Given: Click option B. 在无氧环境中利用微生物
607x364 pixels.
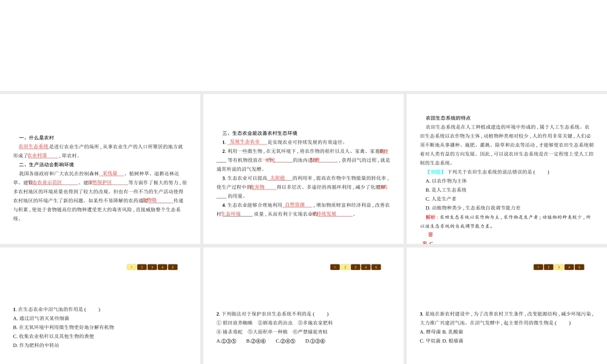Looking at the screenshot, I should pos(64,327).
